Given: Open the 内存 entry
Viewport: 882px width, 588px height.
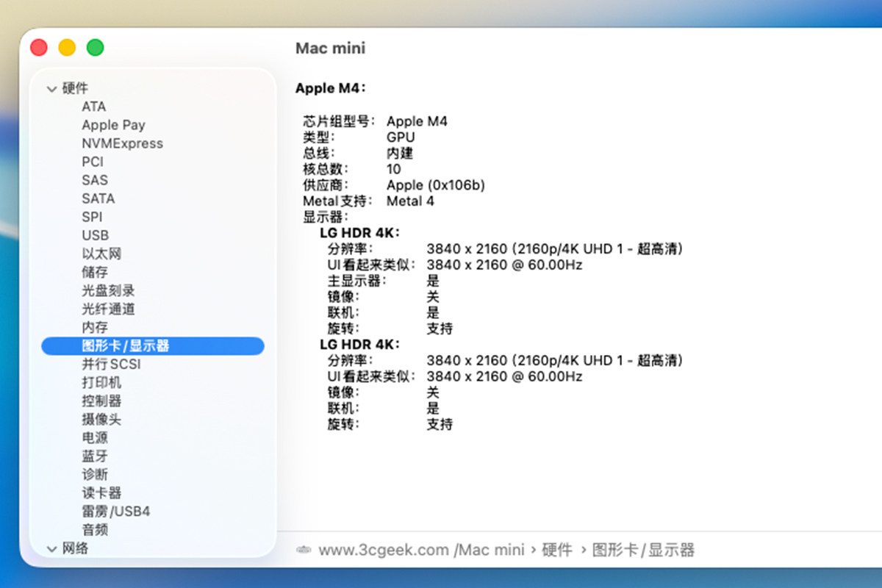Looking at the screenshot, I should coord(95,327).
